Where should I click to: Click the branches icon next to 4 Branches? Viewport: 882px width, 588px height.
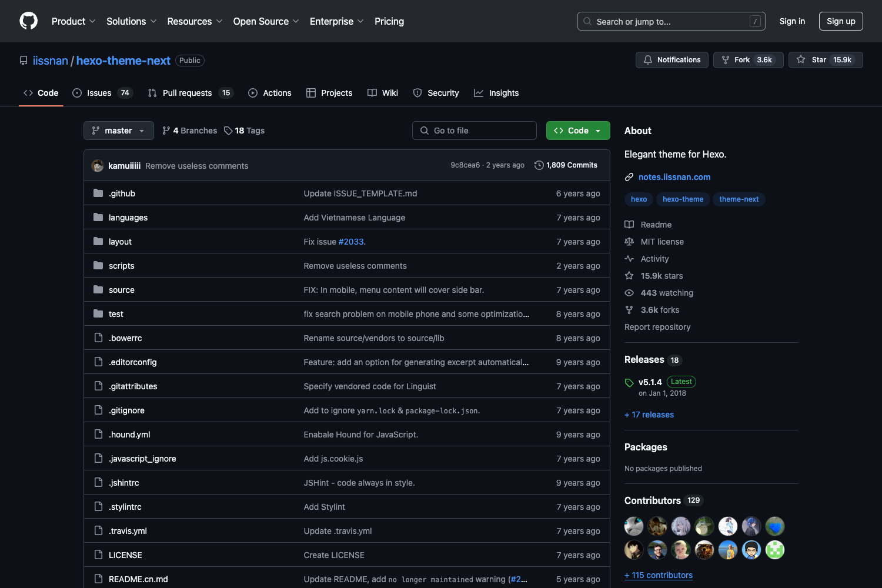click(166, 131)
